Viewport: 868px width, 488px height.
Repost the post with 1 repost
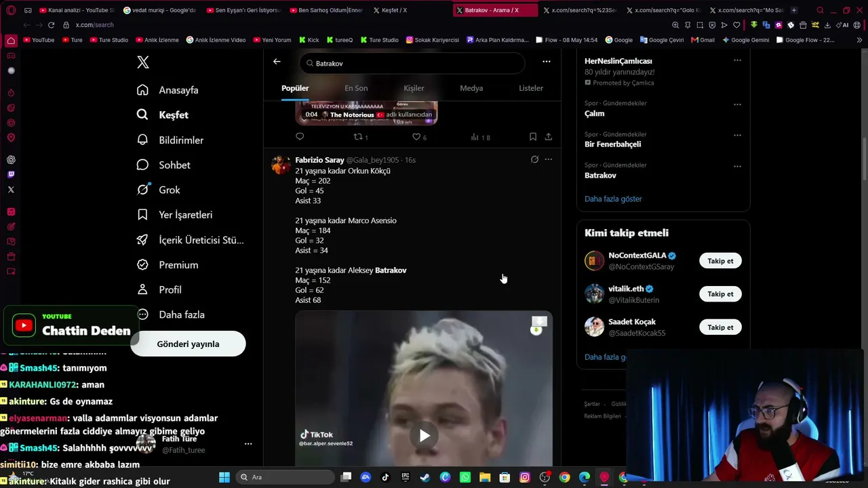pos(361,137)
